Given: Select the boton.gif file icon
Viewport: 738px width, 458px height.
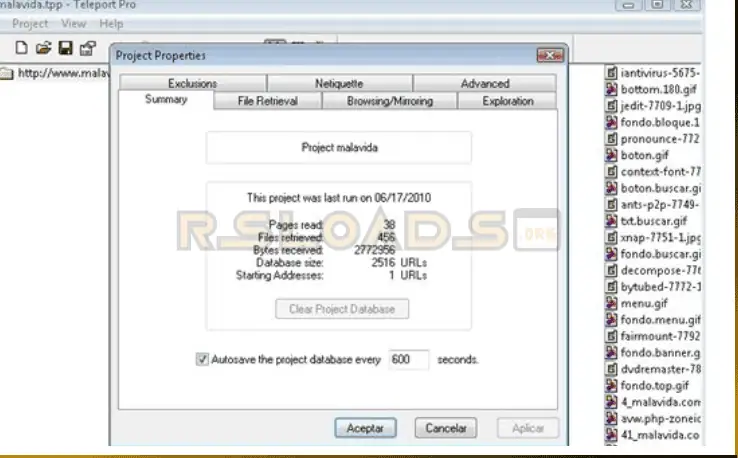Looking at the screenshot, I should click(x=611, y=155).
